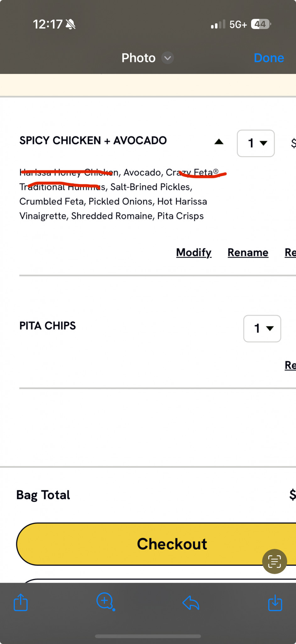This screenshot has height=644, width=296.
Task: Open the magnifier markup tool icon
Action: [106, 602]
